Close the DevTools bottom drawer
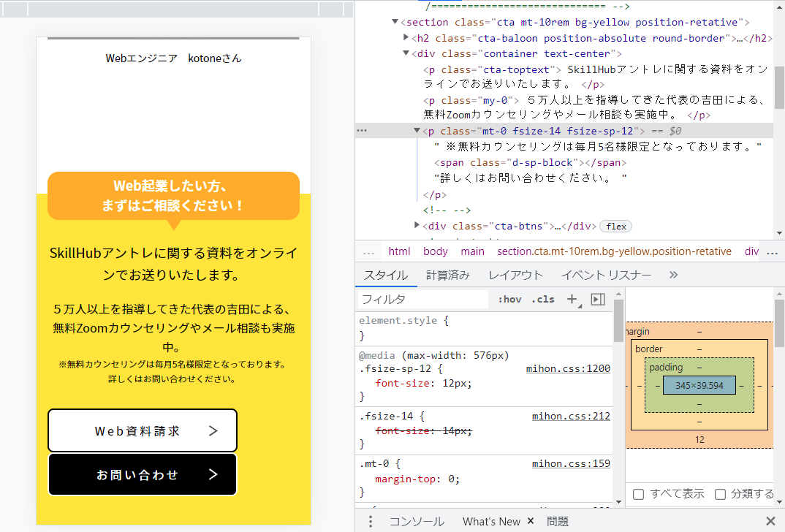Screen dimensions: 785x532 771,521
